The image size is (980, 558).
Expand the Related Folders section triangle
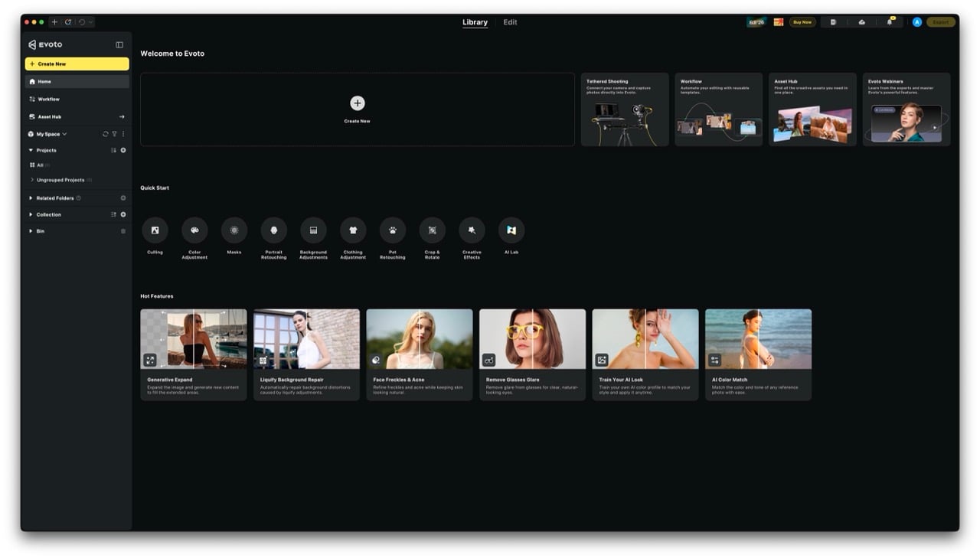coord(31,198)
